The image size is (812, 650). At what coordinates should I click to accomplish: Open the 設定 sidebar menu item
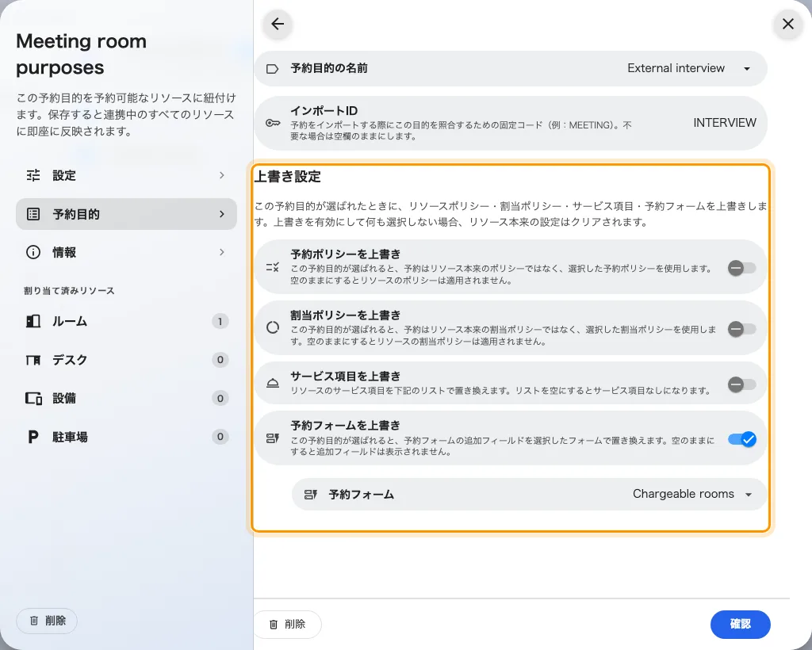126,175
